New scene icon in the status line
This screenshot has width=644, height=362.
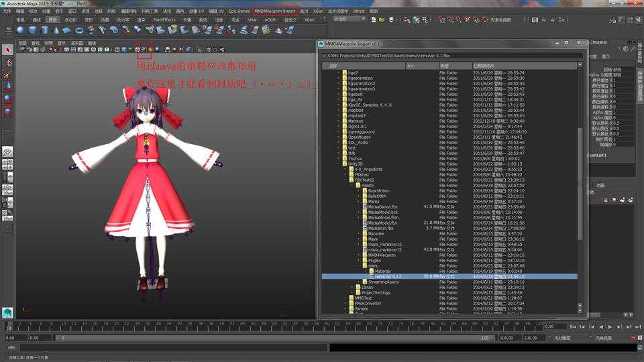(373, 19)
